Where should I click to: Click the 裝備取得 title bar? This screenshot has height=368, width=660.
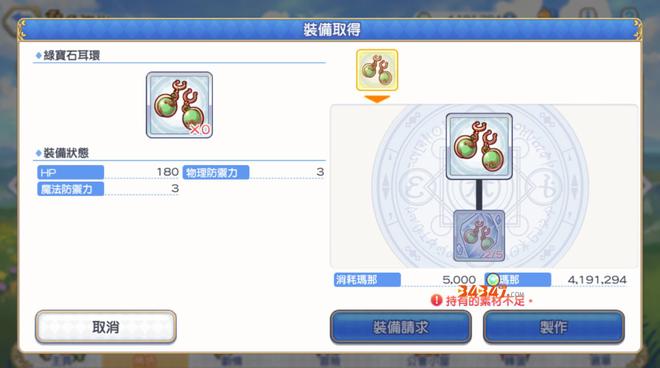(x=330, y=29)
